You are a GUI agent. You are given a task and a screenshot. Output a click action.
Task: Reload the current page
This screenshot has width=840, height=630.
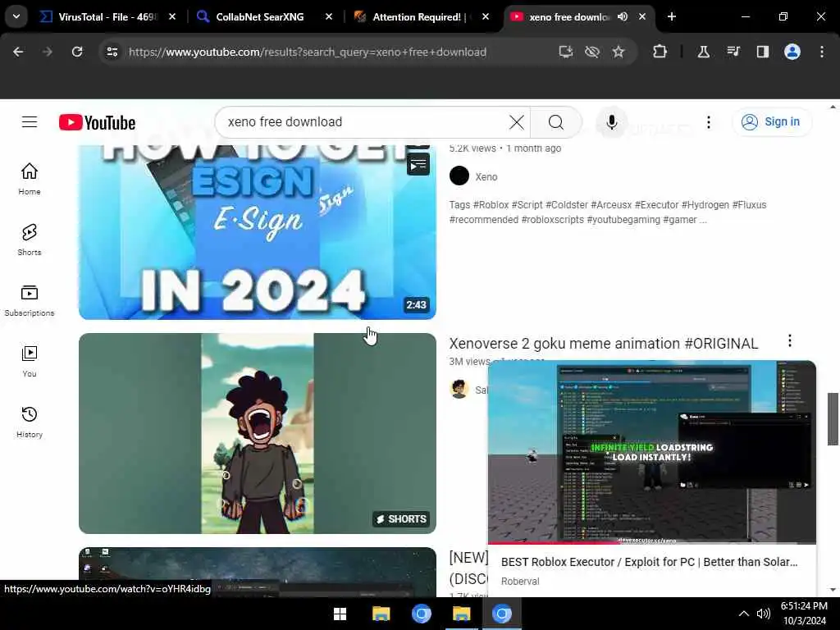[x=77, y=52]
